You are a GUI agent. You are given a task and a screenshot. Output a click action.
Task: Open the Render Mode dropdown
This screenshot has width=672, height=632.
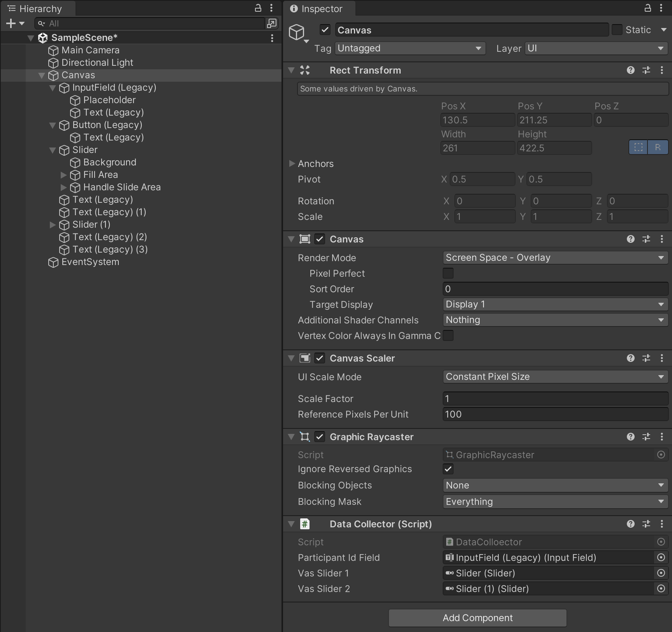coord(554,257)
